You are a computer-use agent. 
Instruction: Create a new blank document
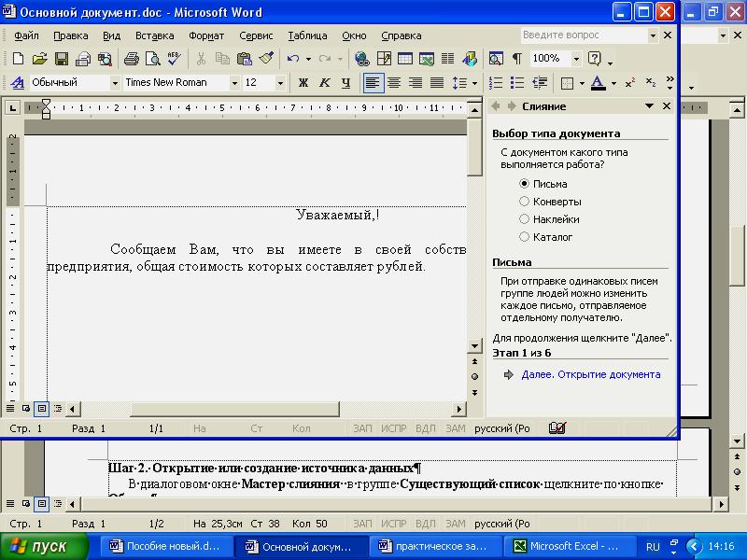click(x=18, y=59)
